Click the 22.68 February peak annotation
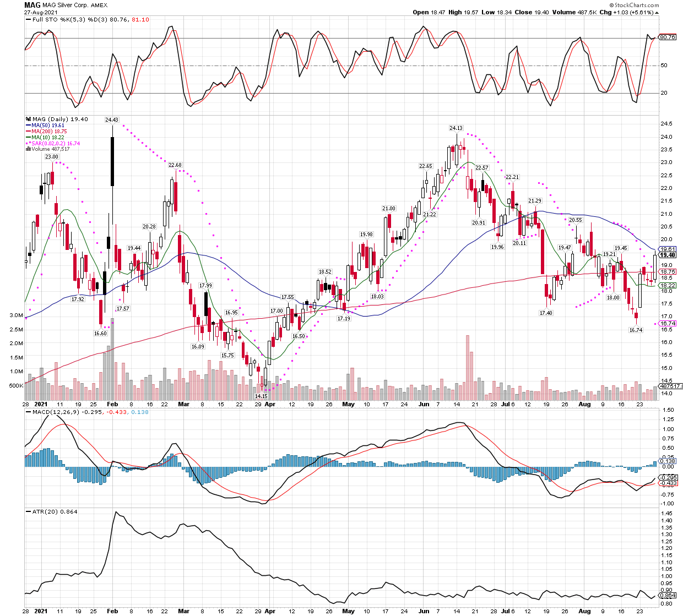Viewport: 683px width, 616px height. [x=175, y=165]
